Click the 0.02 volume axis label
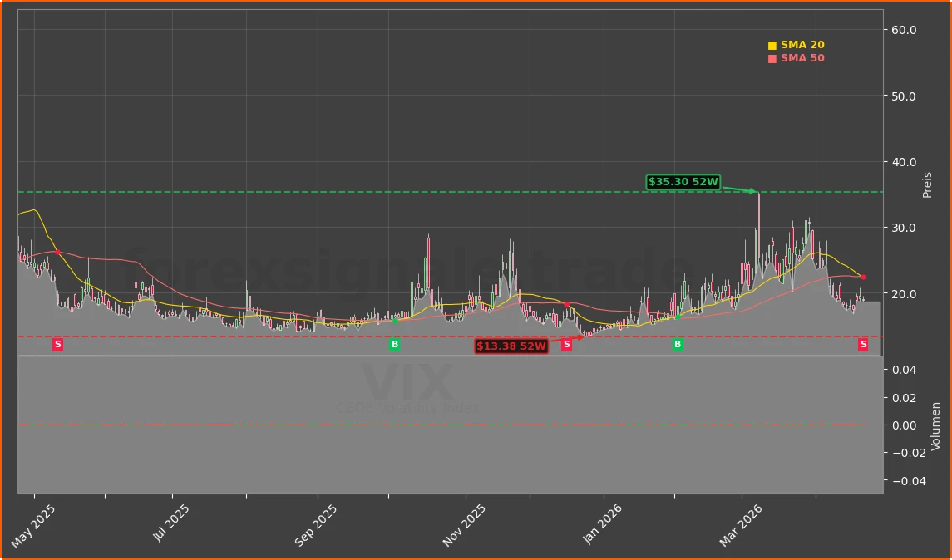952x560 pixels. (904, 398)
